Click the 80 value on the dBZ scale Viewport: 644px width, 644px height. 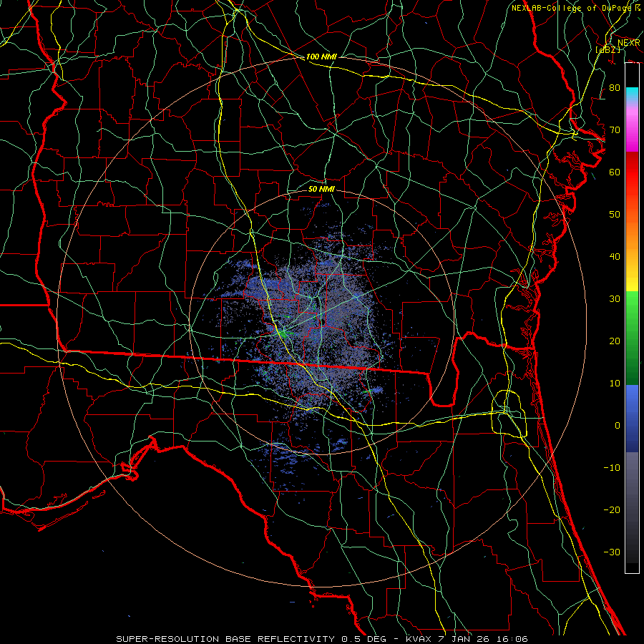pos(615,87)
